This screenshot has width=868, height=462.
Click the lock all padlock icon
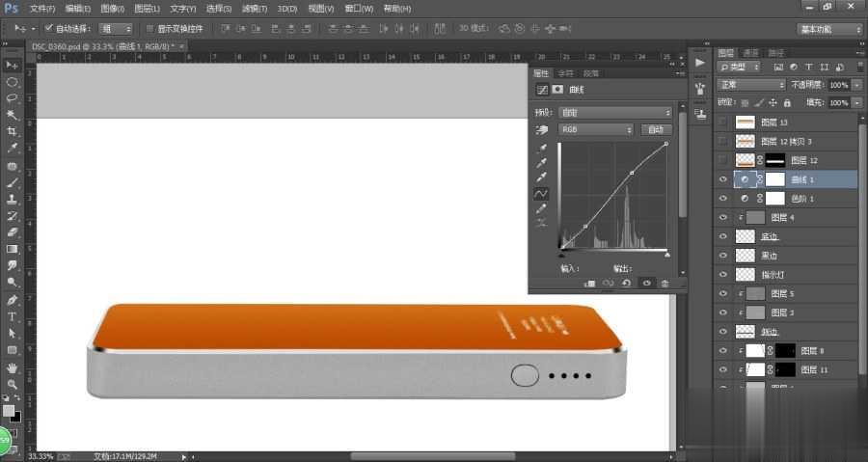(x=787, y=102)
